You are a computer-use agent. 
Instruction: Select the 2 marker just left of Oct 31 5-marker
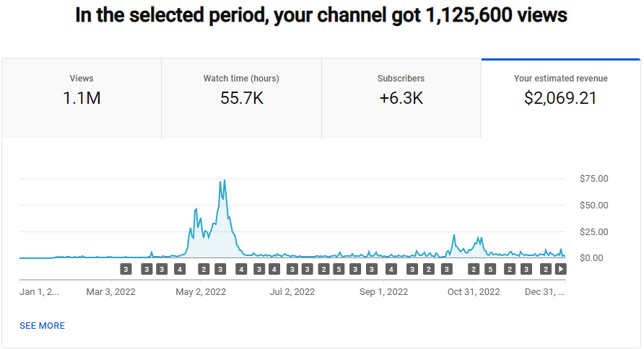pyautogui.click(x=474, y=269)
